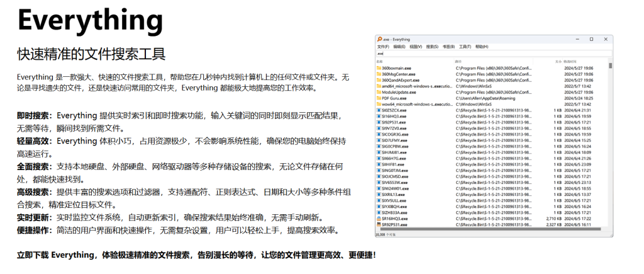Sort results by the 路径 column header
This screenshot has width=644, height=274.
pos(458,62)
